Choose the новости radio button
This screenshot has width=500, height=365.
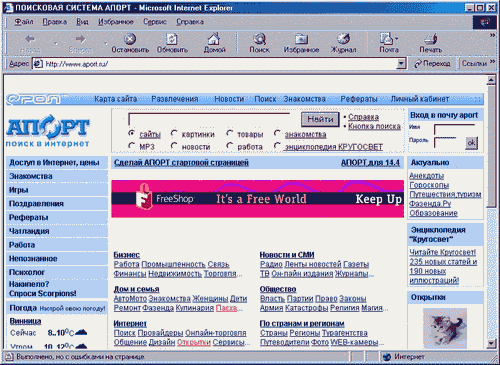pyautogui.click(x=174, y=145)
